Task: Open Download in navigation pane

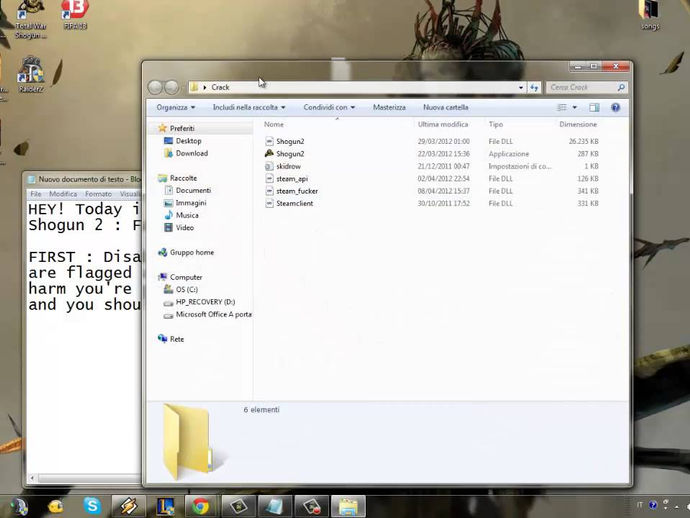Action: 191,153
